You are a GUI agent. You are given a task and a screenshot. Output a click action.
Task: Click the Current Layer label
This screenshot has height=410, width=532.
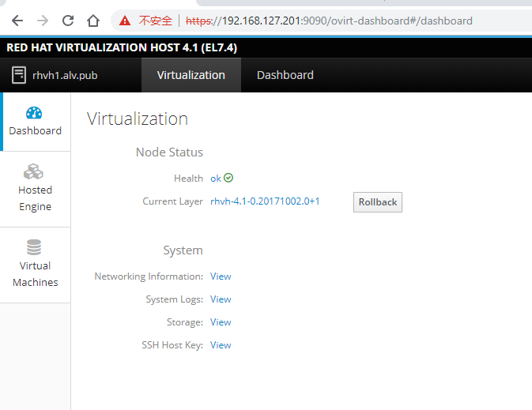(172, 201)
